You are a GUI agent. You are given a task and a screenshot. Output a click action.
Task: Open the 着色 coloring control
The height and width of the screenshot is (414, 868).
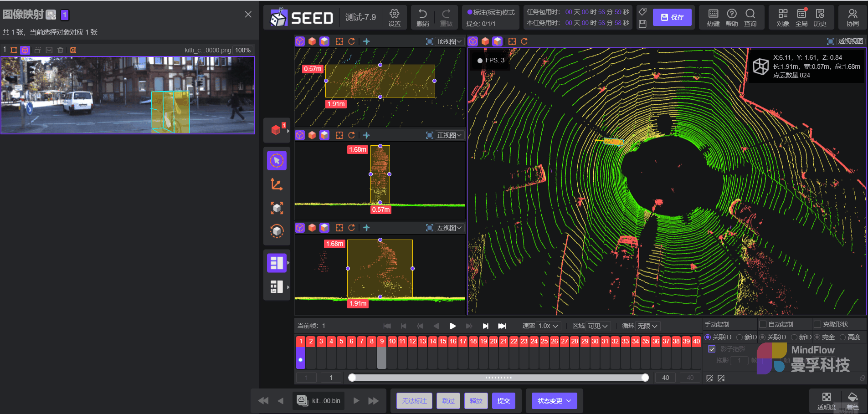[x=853, y=401]
